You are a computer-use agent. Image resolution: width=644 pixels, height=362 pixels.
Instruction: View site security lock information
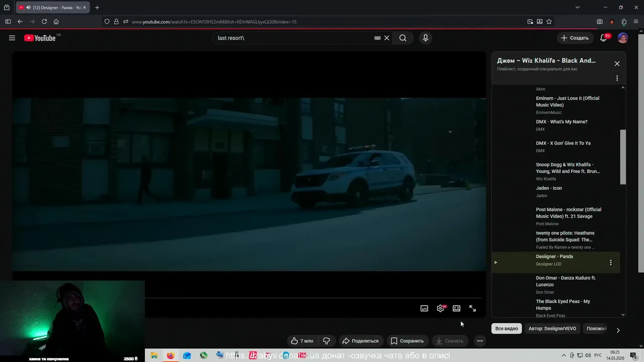[x=116, y=22]
